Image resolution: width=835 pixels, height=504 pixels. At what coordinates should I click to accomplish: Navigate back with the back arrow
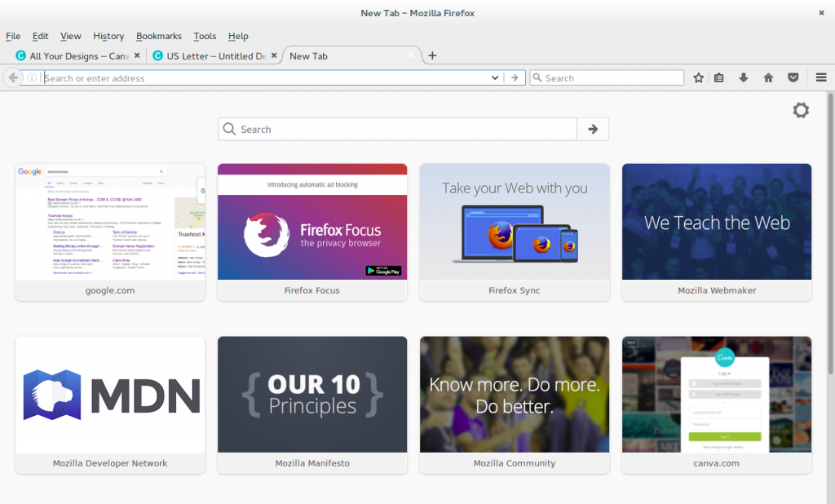pos(13,77)
